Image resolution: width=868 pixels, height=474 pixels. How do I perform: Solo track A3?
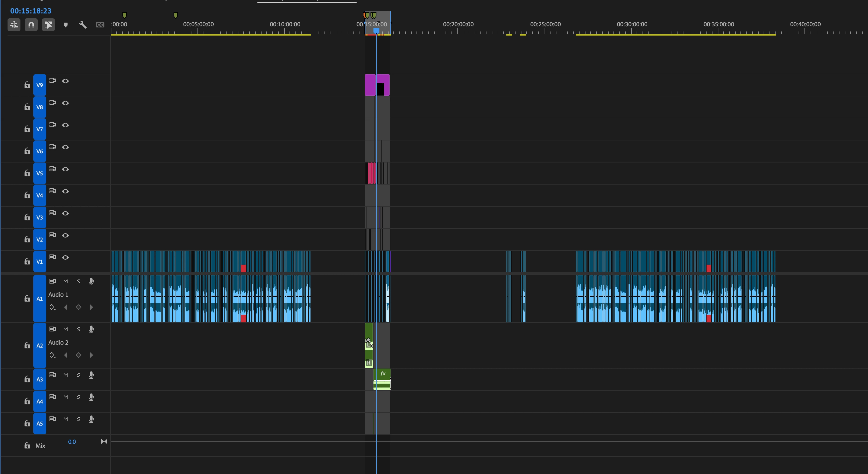point(79,375)
